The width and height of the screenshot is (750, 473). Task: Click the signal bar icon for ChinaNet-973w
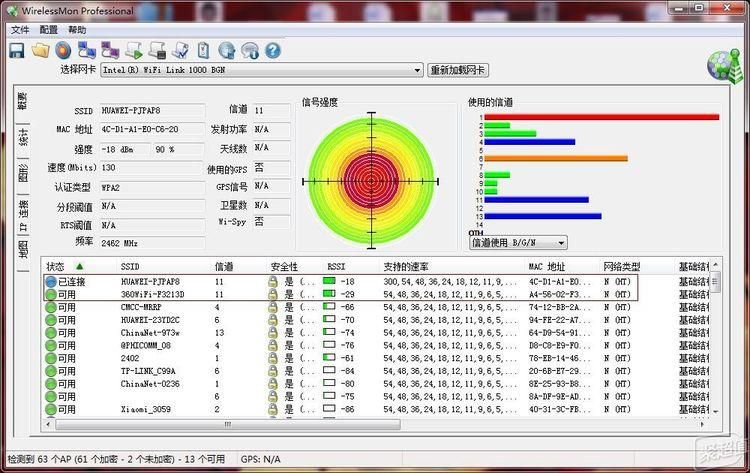pos(329,332)
